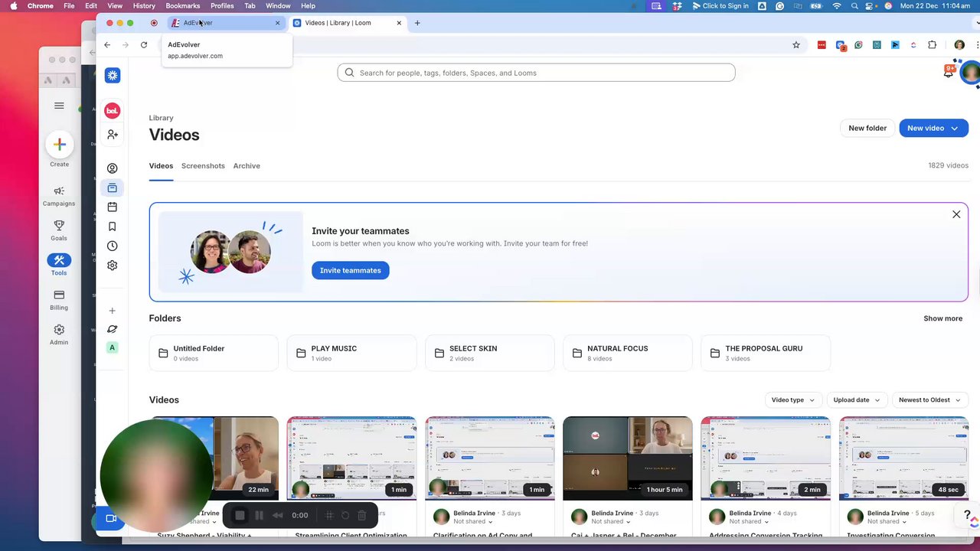The image size is (980, 551).
Task: Open the Chrome extensions puzzle icon
Action: [x=932, y=45]
